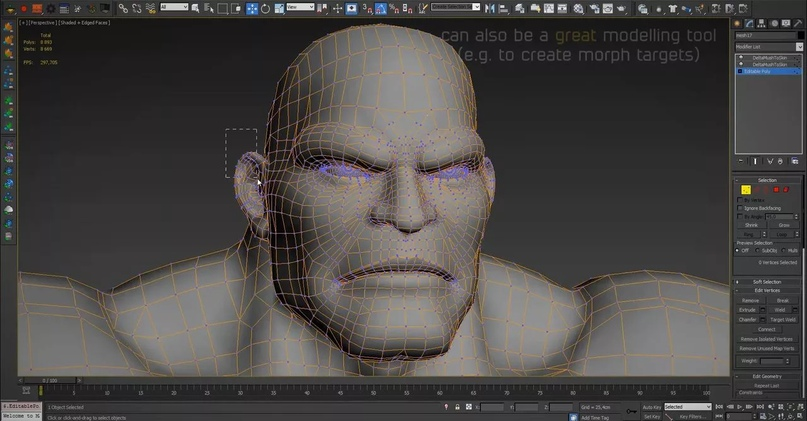Toggle the 3D Snaps icon

coord(367,8)
